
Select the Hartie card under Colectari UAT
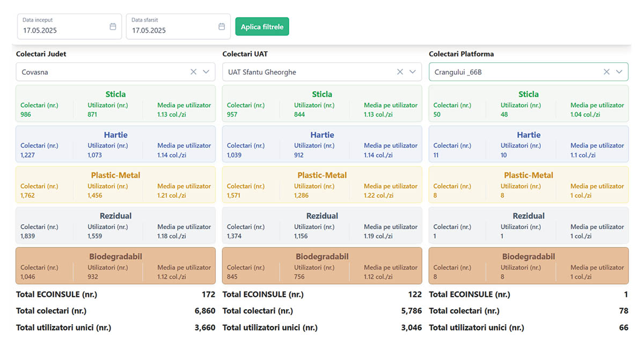click(x=322, y=144)
